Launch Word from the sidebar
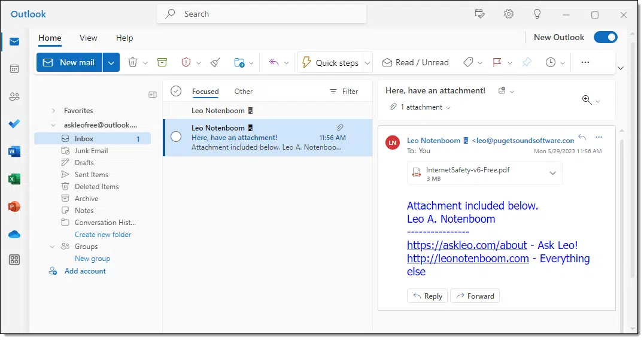644x340 pixels. pos(14,151)
